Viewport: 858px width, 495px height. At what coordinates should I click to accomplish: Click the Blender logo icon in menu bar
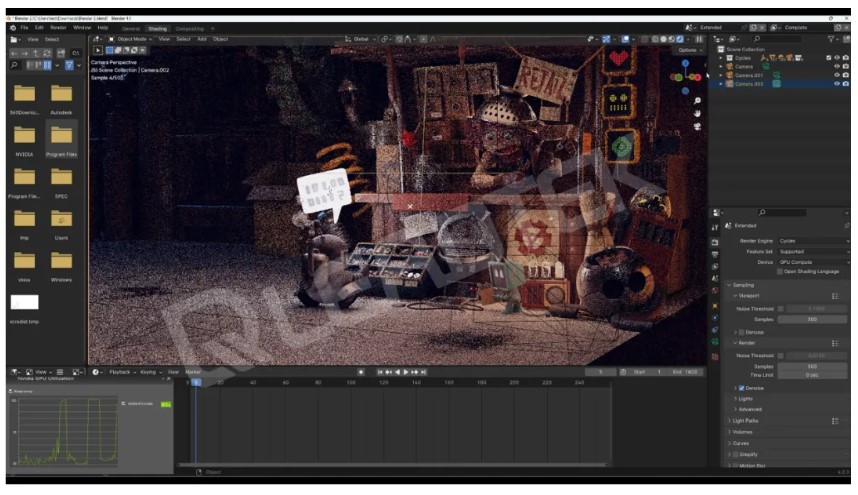coord(12,28)
